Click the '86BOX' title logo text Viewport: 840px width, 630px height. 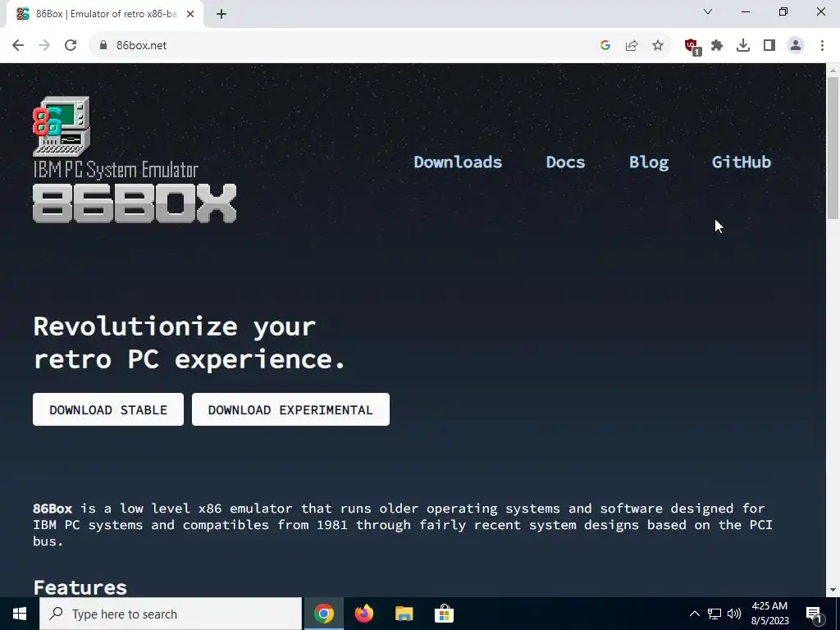(135, 203)
